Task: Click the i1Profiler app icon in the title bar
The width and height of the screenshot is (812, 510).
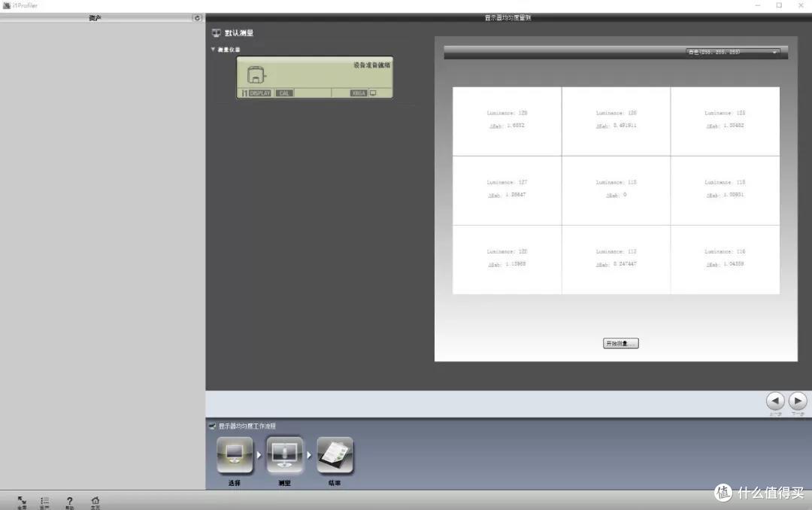Action: pyautogui.click(x=7, y=5)
